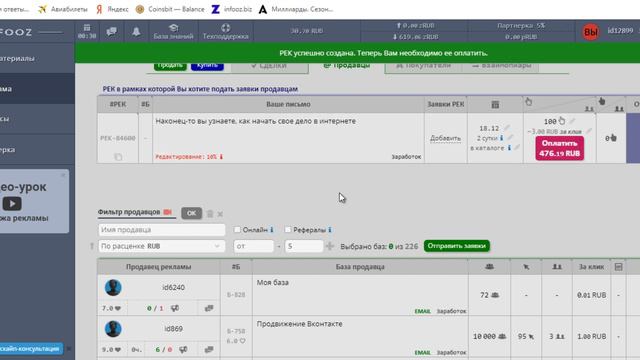Click info icon next to 'в каталоге'
The height and width of the screenshot is (360, 640).
pos(509,148)
